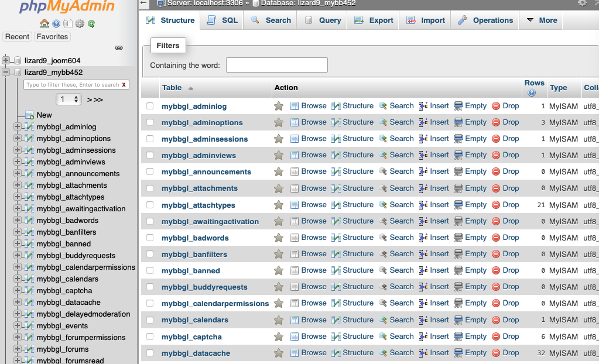
Task: Open the mybbgl_announcements table link
Action: (206, 172)
